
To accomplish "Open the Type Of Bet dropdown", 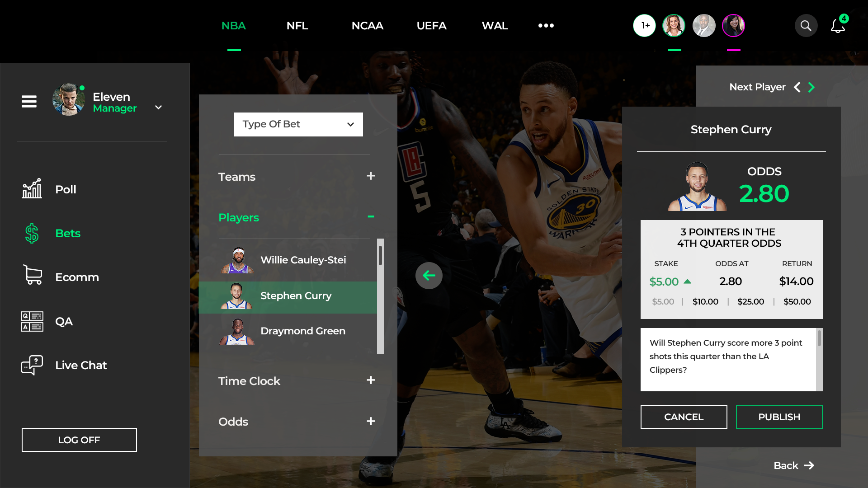I will 298,124.
